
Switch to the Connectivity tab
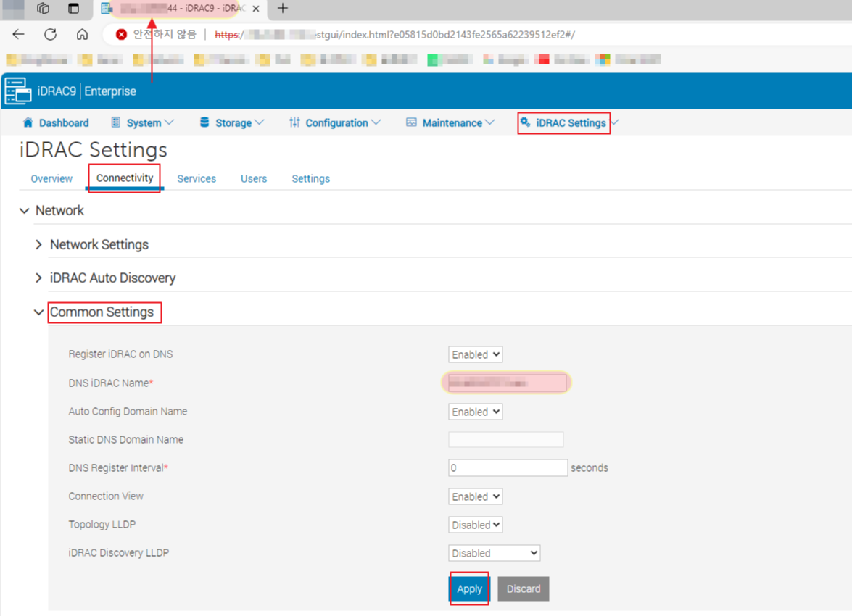[x=125, y=178]
